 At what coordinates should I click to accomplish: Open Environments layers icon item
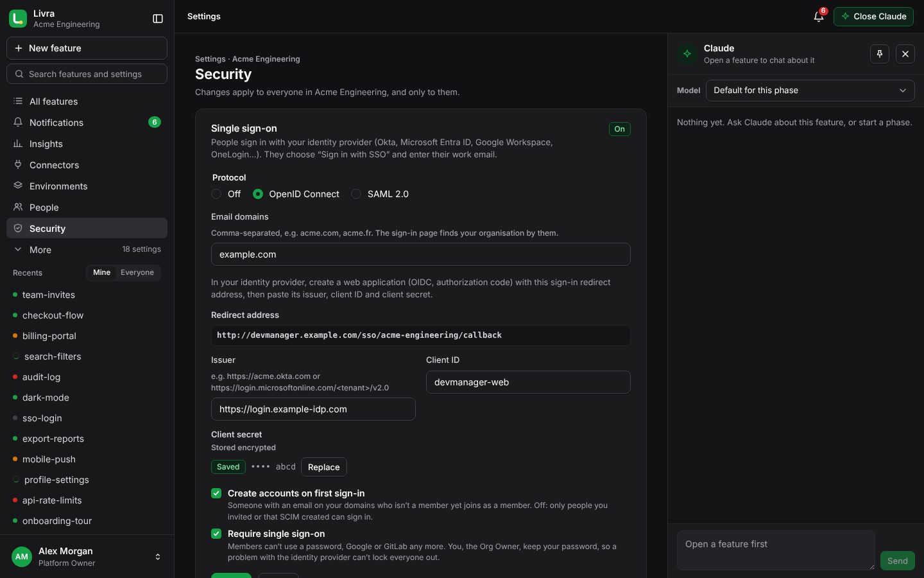[87, 186]
